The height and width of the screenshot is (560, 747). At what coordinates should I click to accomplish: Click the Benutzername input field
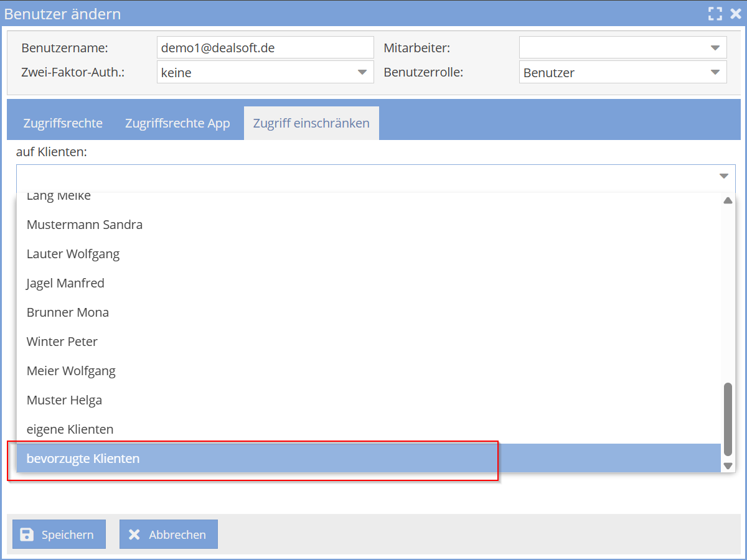pyautogui.click(x=265, y=48)
